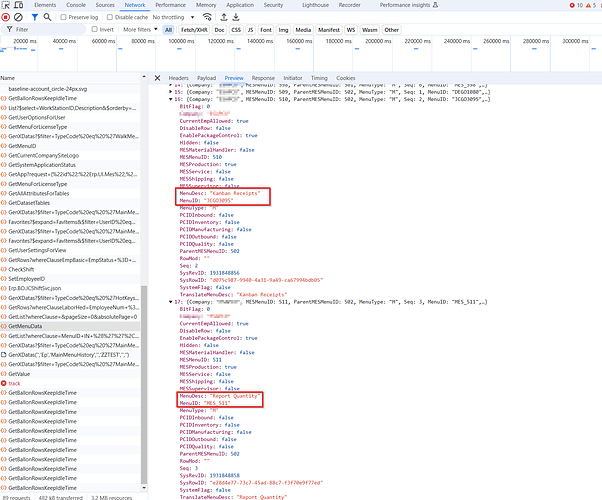The width and height of the screenshot is (602, 500).
Task: Close the request details panel
Action: pyautogui.click(x=157, y=78)
